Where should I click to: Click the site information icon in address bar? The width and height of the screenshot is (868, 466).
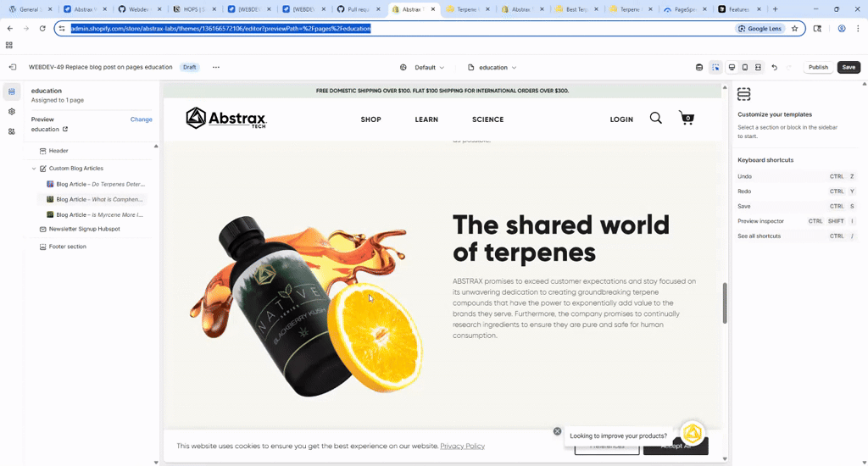62,28
